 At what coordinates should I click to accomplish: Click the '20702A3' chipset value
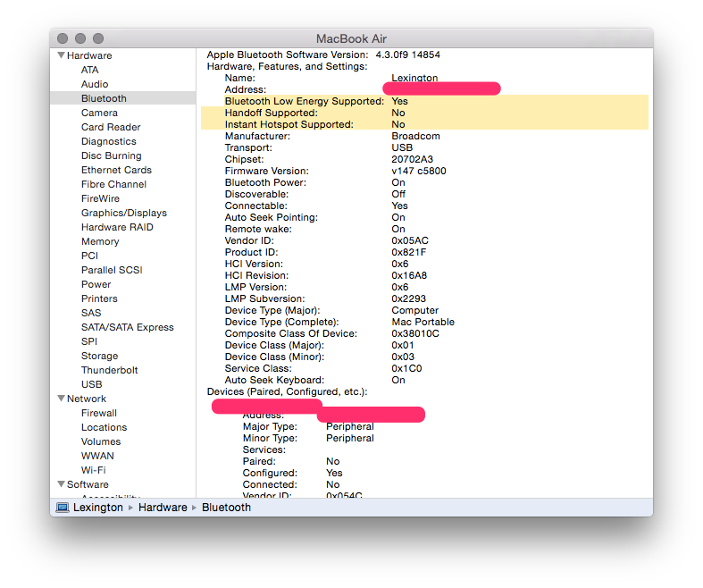[x=412, y=159]
